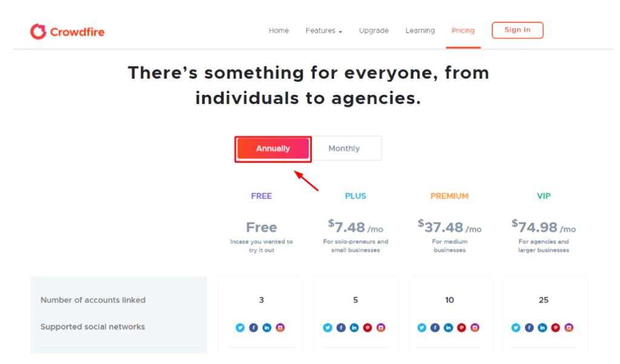Image resolution: width=620 pixels, height=364 pixels.
Task: Go to the Home nav item
Action: click(279, 31)
